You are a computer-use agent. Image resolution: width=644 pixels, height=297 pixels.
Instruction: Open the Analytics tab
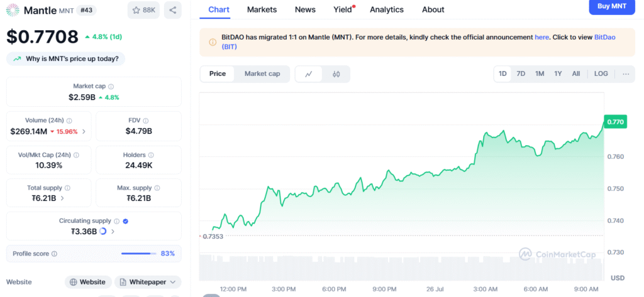click(x=387, y=9)
